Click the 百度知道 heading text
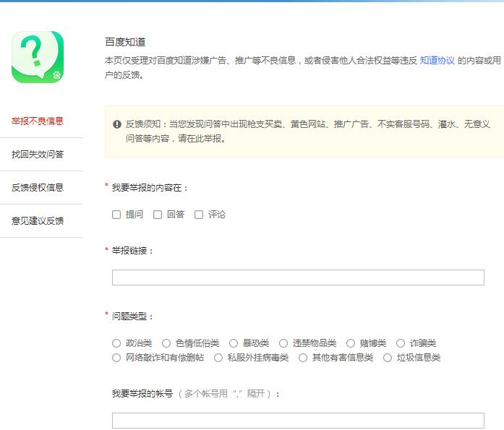 tap(125, 42)
